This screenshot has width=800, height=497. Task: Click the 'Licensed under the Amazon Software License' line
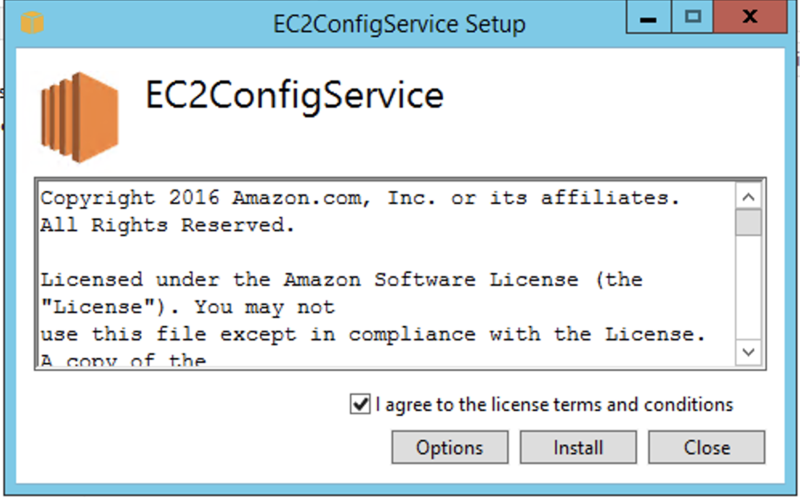tap(341, 279)
